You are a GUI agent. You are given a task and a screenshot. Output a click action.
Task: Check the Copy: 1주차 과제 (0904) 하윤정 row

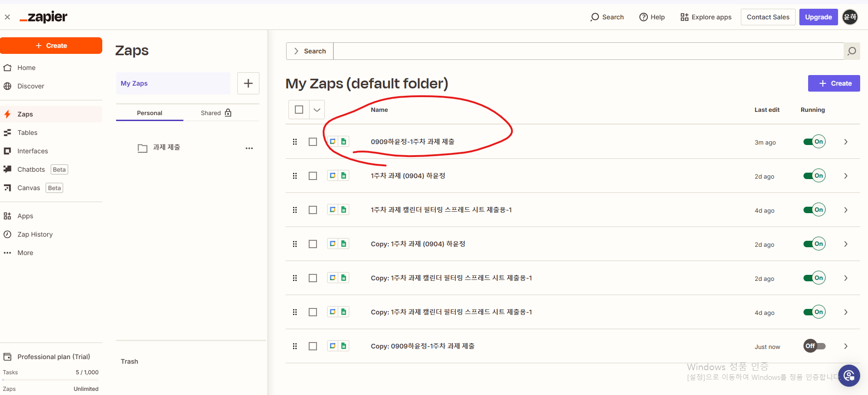pos(313,244)
